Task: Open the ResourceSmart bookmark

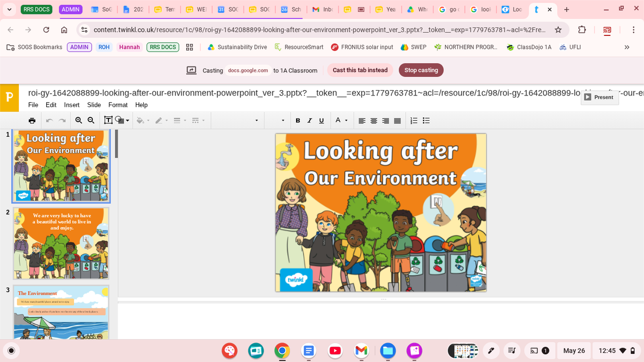Action: pos(299,47)
